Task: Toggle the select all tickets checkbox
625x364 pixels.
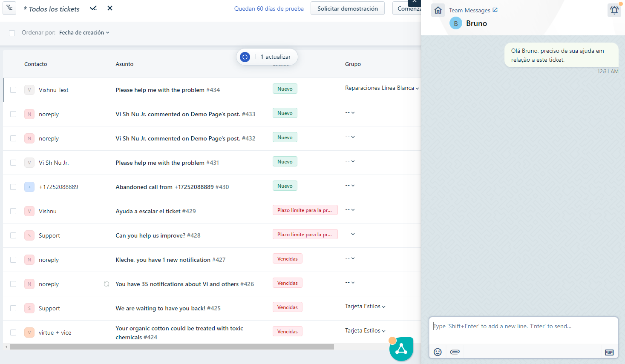Action: tap(12, 33)
